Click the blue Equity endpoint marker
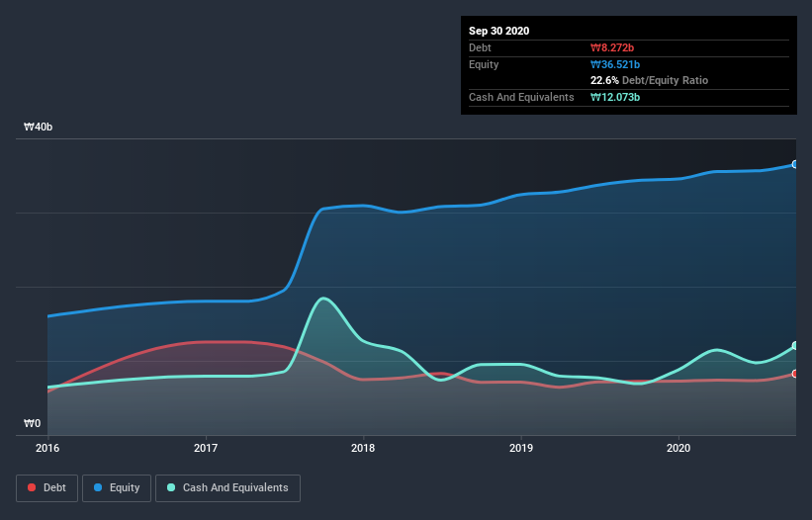This screenshot has height=520, width=812. [795, 164]
